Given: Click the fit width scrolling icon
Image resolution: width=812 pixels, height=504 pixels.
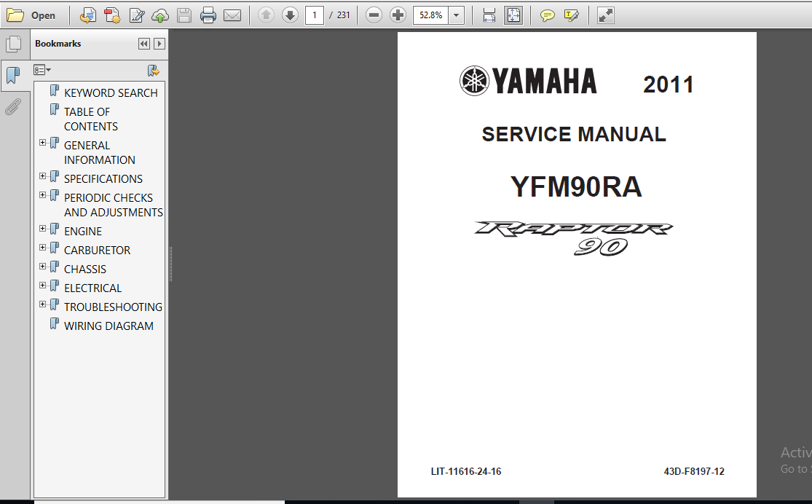Looking at the screenshot, I should [489, 15].
